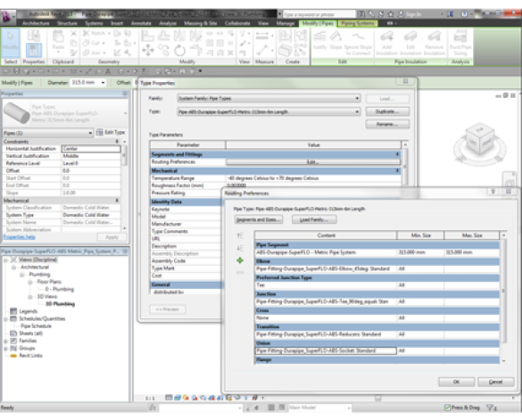Click the Justify pipe edit icon

(x=319, y=40)
